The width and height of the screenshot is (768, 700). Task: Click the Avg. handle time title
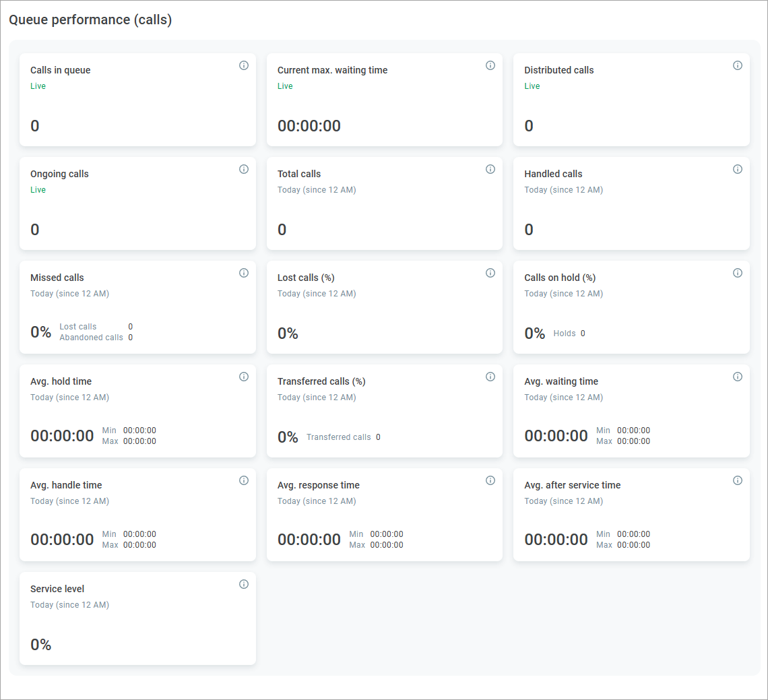click(66, 486)
